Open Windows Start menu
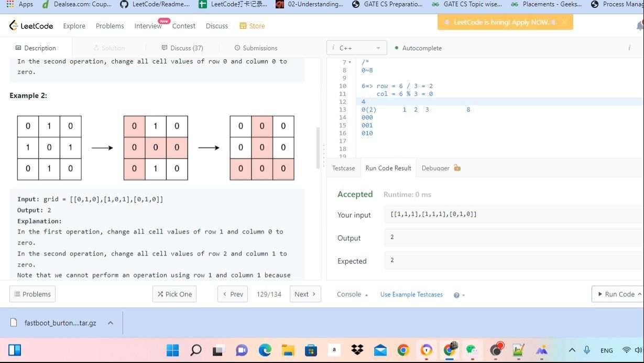Image resolution: width=644 pixels, height=363 pixels. [172, 350]
